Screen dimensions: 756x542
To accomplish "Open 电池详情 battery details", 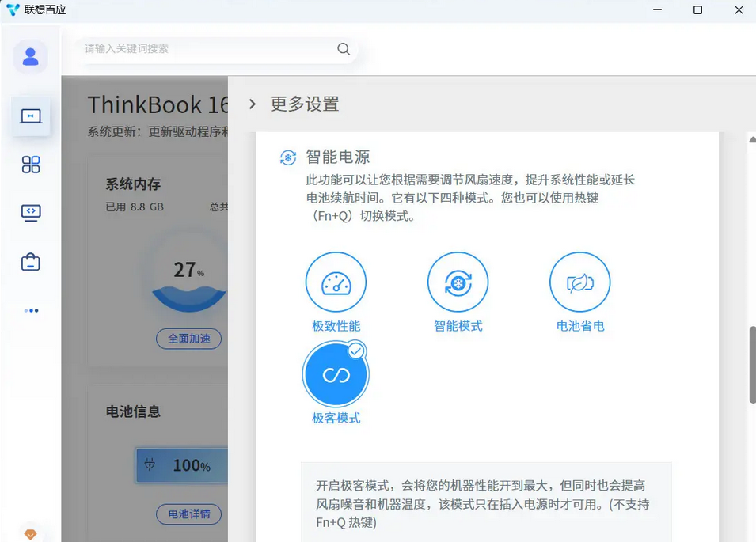I will (189, 514).
